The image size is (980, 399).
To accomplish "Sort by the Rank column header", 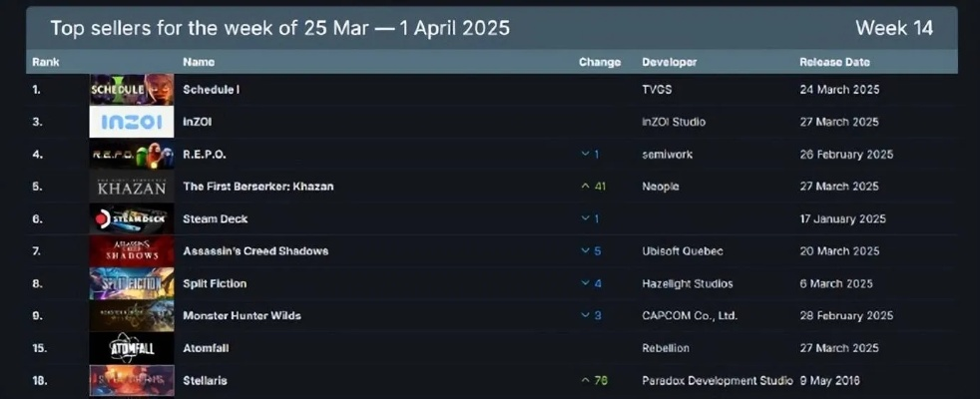I will point(46,62).
